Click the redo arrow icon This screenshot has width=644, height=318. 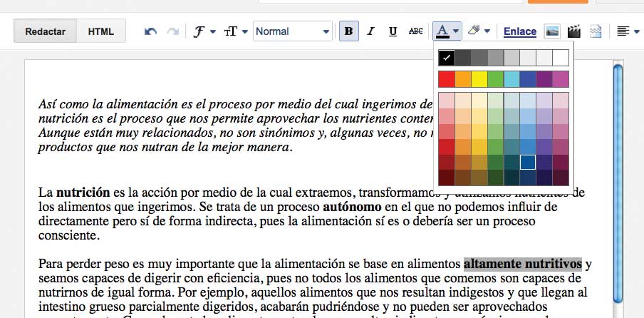tap(172, 31)
